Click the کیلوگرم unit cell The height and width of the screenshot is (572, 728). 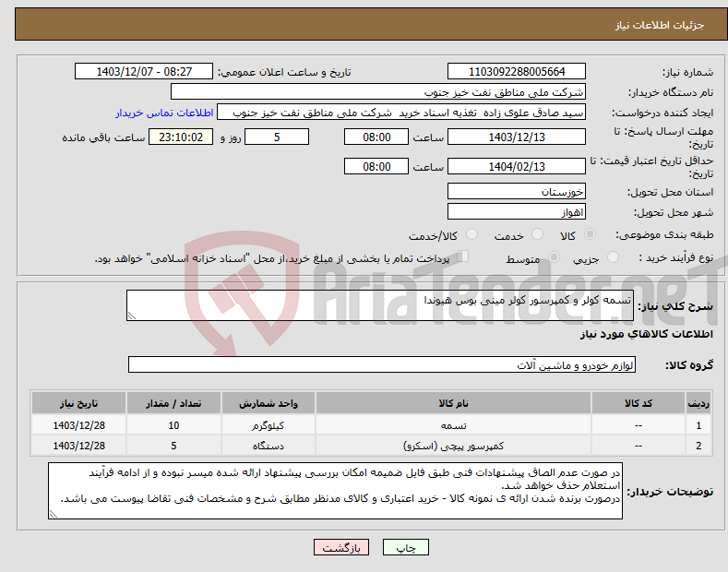(268, 425)
